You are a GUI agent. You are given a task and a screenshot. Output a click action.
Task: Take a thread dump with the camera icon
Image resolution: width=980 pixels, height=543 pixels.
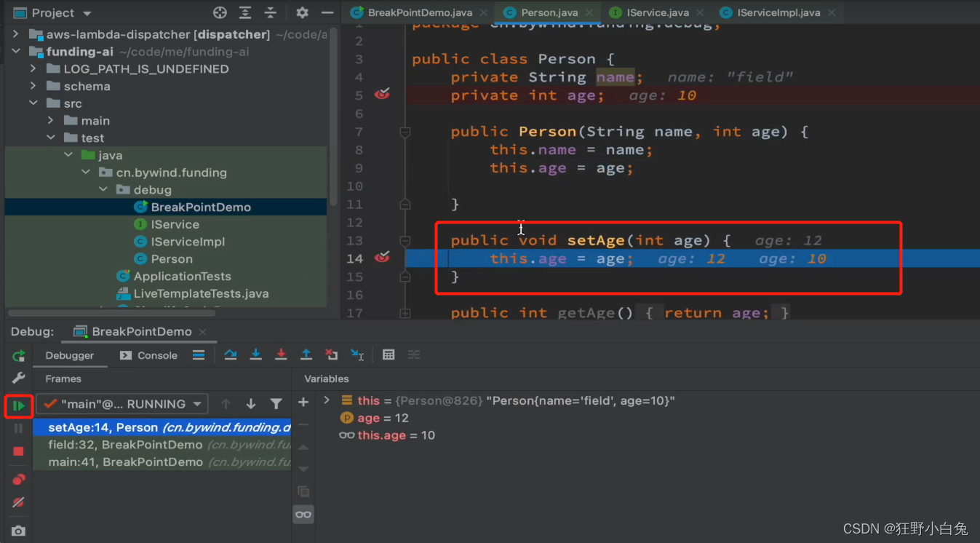coord(19,531)
